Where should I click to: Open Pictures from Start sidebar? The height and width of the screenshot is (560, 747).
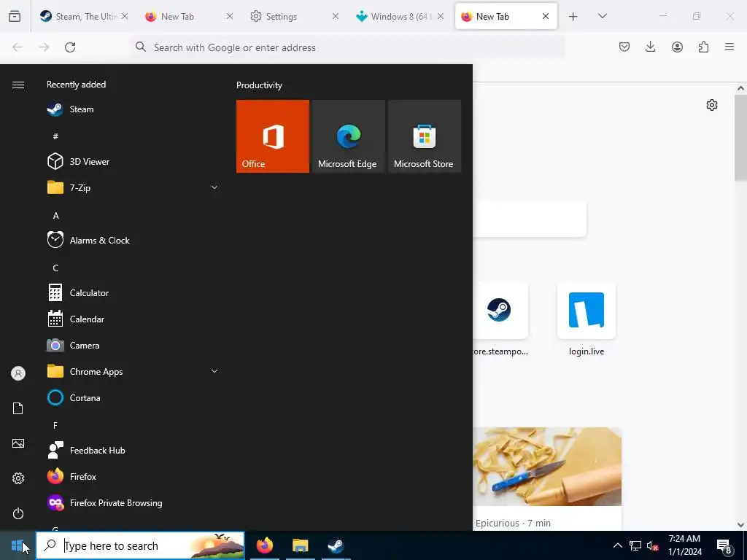coord(18,443)
